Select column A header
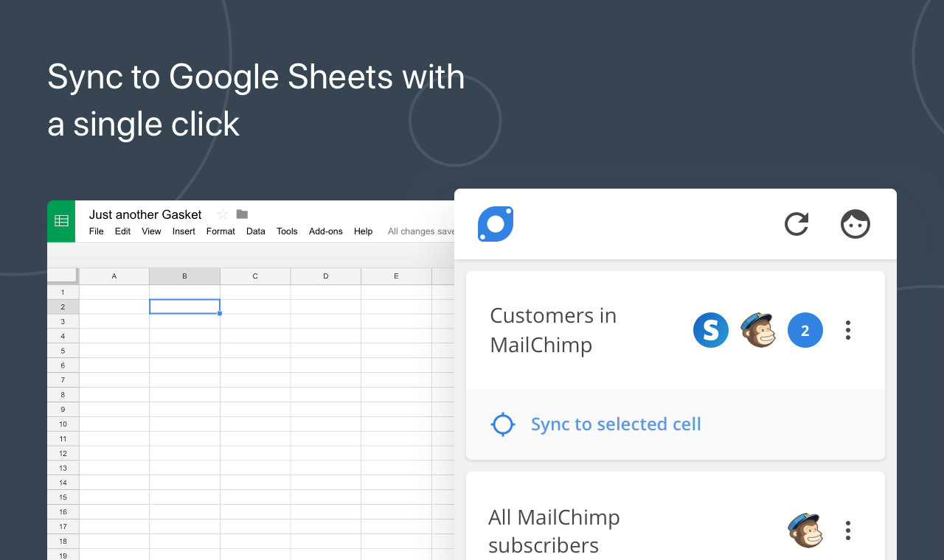This screenshot has height=560, width=944. pos(114,276)
